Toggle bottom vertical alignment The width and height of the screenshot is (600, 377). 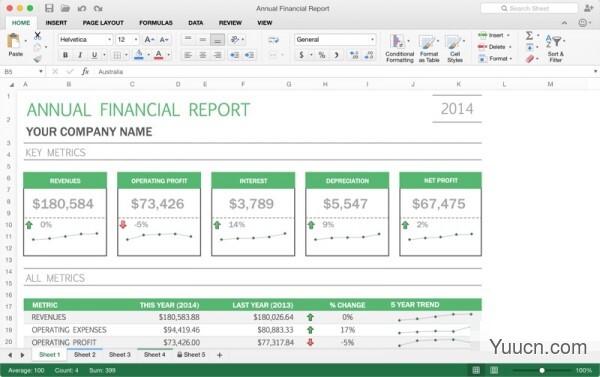coord(217,39)
